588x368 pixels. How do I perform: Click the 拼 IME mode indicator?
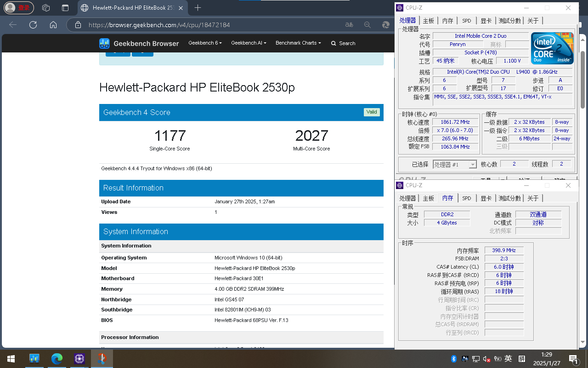(522, 358)
